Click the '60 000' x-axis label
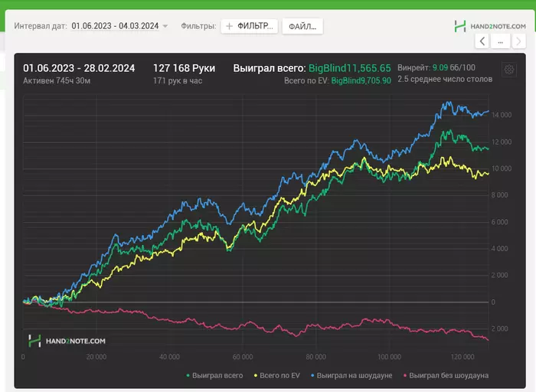536x392 pixels. (243, 357)
